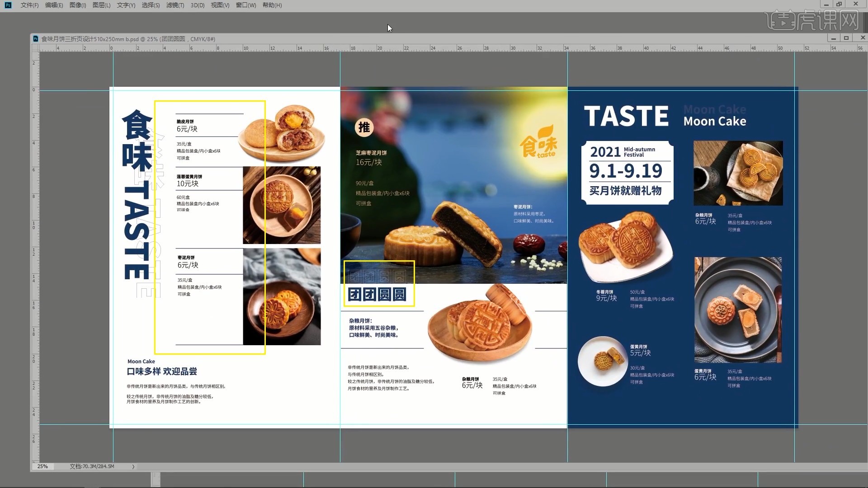Maximize the document window
Viewport: 868px width, 488px height.
(x=846, y=38)
